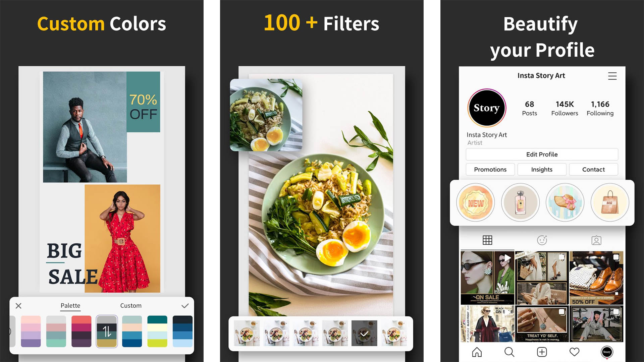Image resolution: width=644 pixels, height=362 pixels.
Task: Click the Edit Profile button
Action: click(541, 154)
